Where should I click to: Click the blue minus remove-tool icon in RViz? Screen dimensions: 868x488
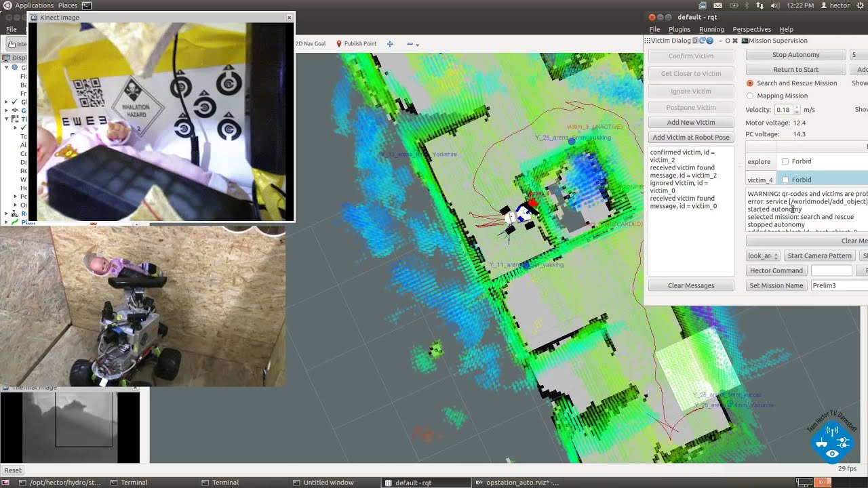click(x=410, y=43)
